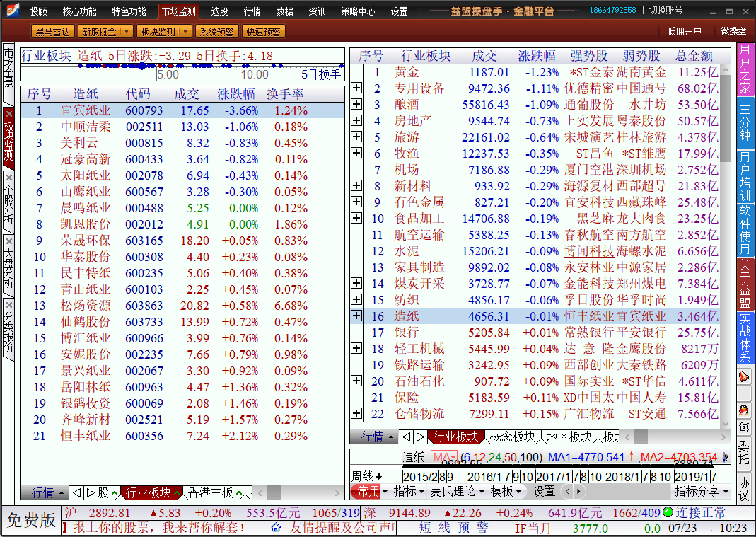Click the 低佣开户 link
The width and height of the screenshot is (756, 537).
684,31
